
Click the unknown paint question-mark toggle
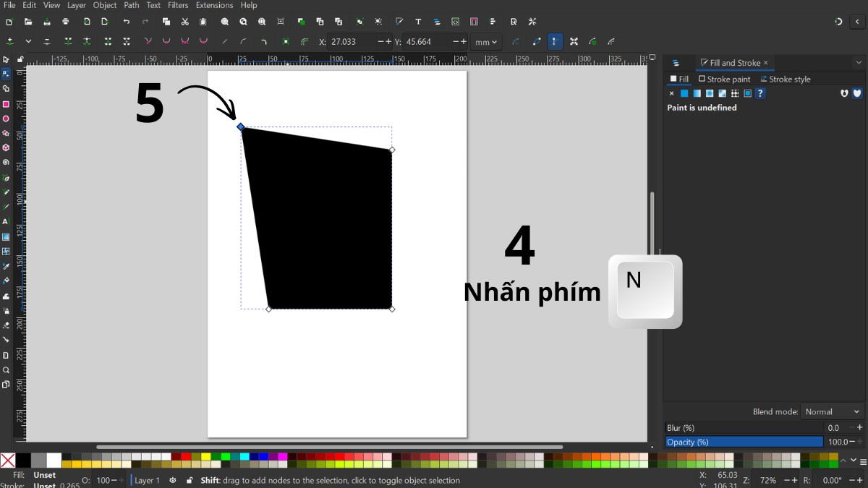click(761, 93)
